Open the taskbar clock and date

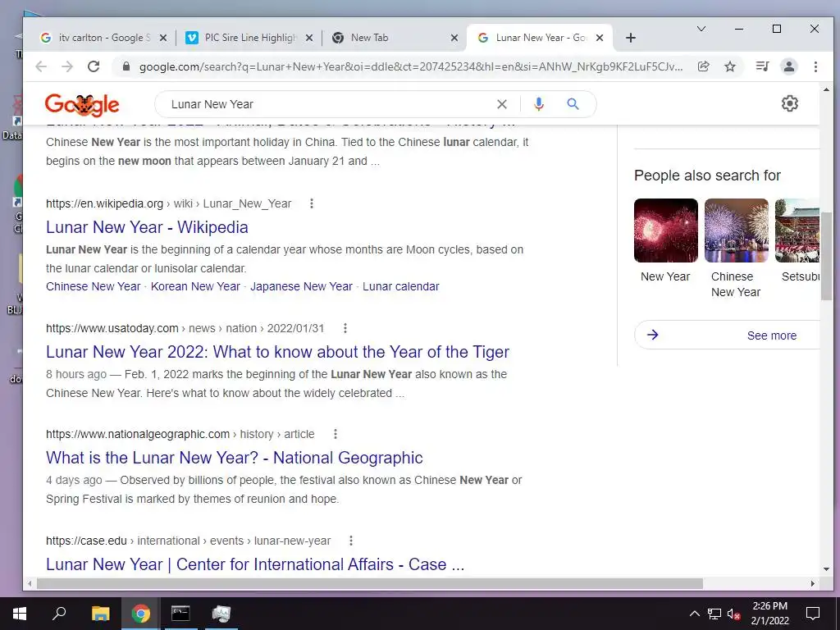point(769,614)
